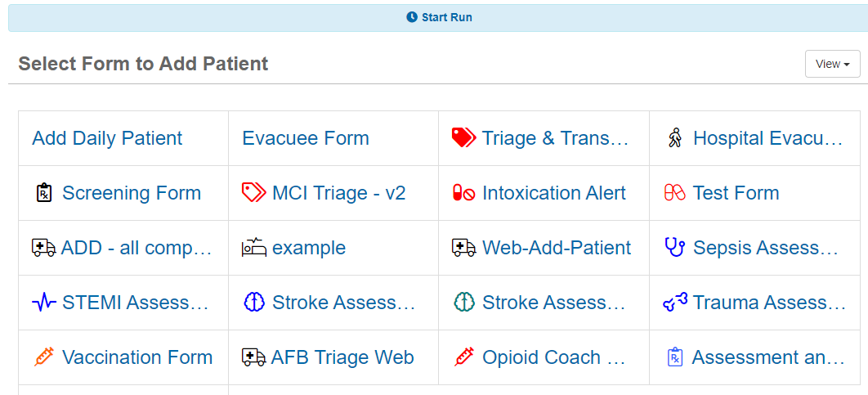The width and height of the screenshot is (868, 395).
Task: Click the red outlined tags icon for MCI Triage - v2
Action: coord(254,193)
